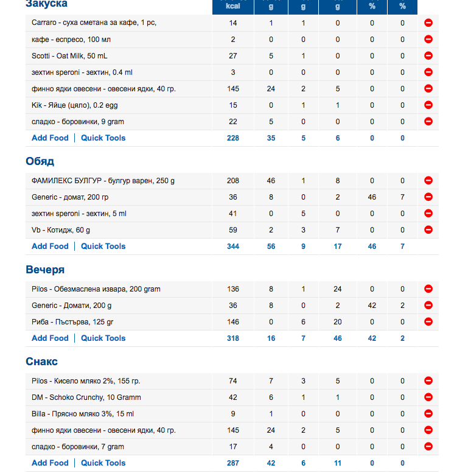Image resolution: width=471 pixels, height=476 pixels.
Task: Open the Scotti - Oat Milk entry
Action: click(x=69, y=56)
